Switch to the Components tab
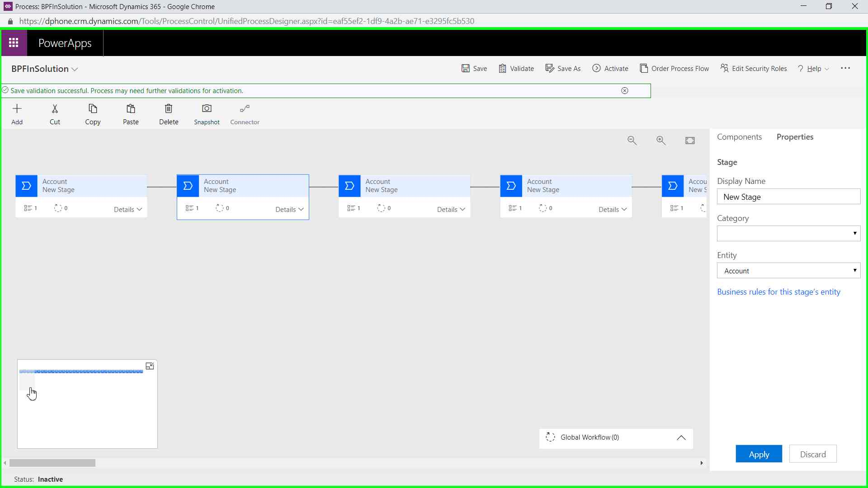868x488 pixels. (739, 137)
